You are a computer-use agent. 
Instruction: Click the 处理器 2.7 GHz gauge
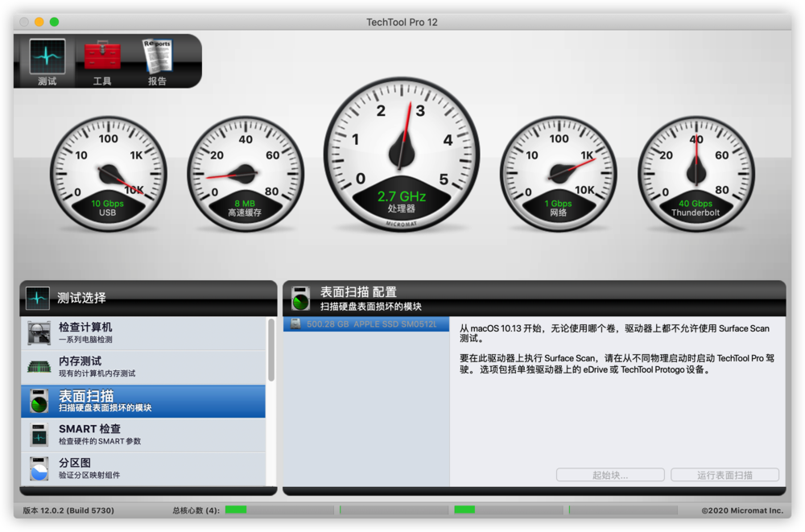(x=402, y=154)
